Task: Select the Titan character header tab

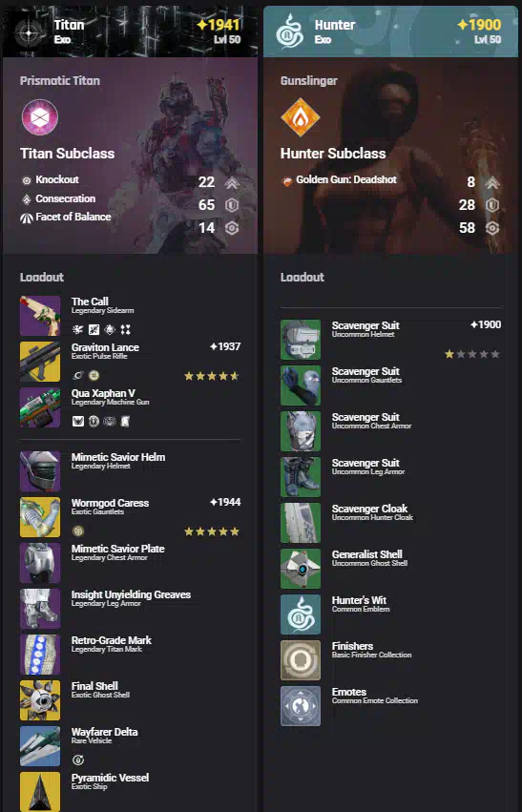Action: tap(130, 31)
